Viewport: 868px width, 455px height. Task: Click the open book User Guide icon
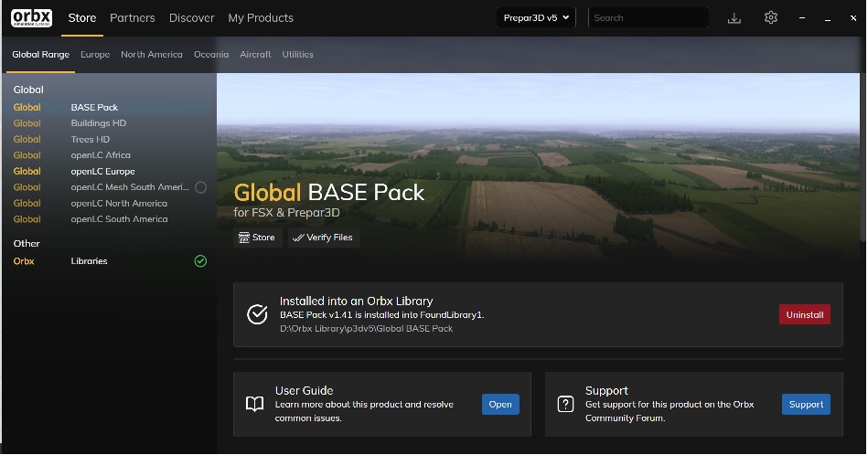(x=254, y=404)
